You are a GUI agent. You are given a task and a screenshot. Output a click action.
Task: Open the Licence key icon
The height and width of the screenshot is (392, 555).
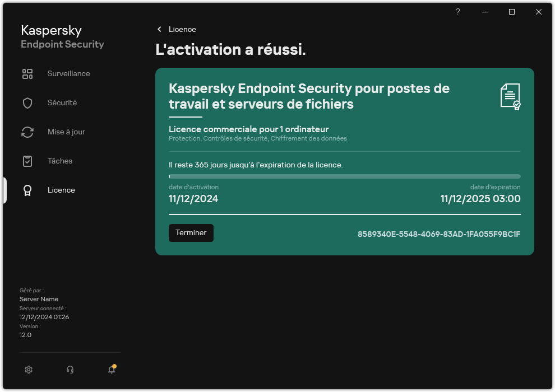tap(27, 190)
